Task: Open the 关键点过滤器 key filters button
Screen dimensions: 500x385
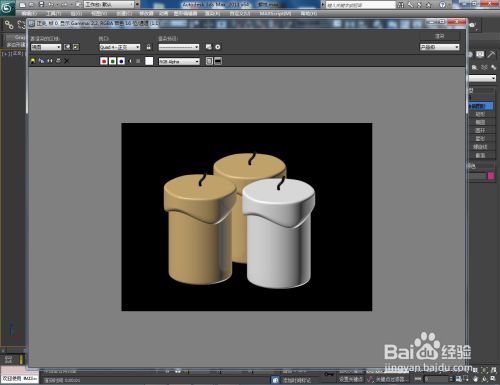Action: [x=387, y=379]
